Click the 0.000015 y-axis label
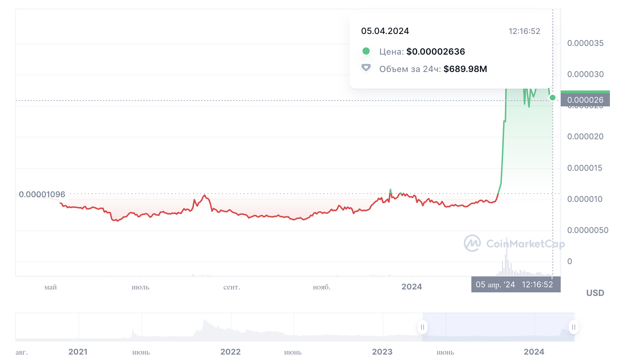 (x=585, y=168)
